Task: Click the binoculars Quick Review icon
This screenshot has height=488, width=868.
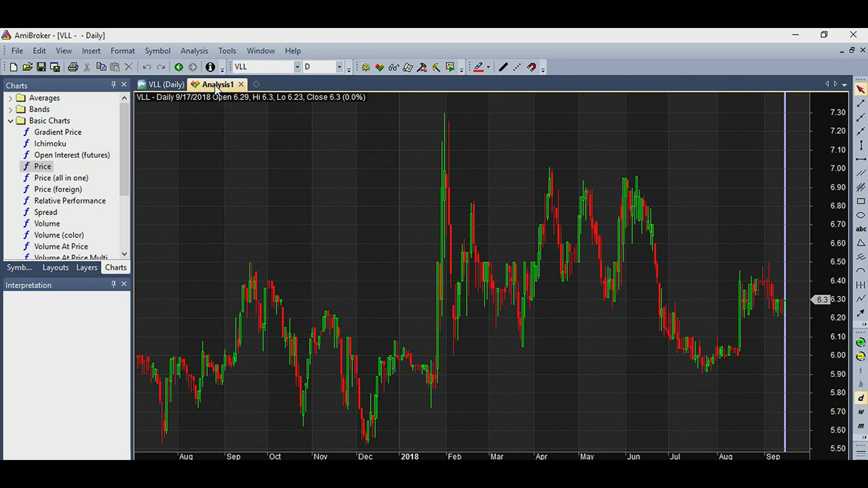Action: 394,67
